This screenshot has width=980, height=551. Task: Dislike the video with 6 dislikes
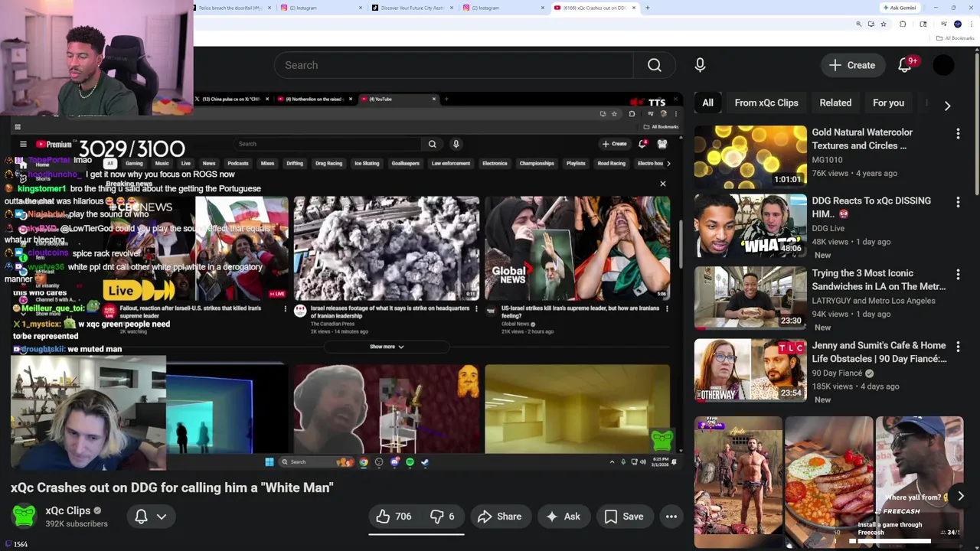pyautogui.click(x=443, y=517)
